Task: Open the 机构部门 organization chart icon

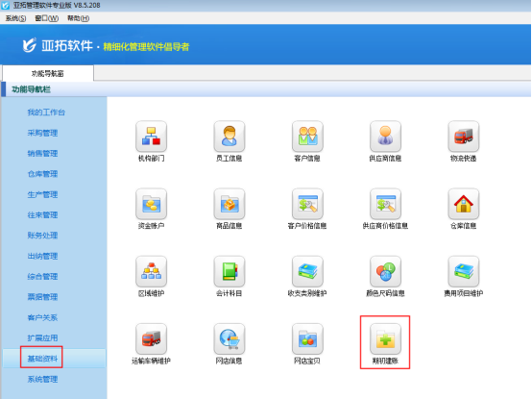Action: (x=152, y=137)
